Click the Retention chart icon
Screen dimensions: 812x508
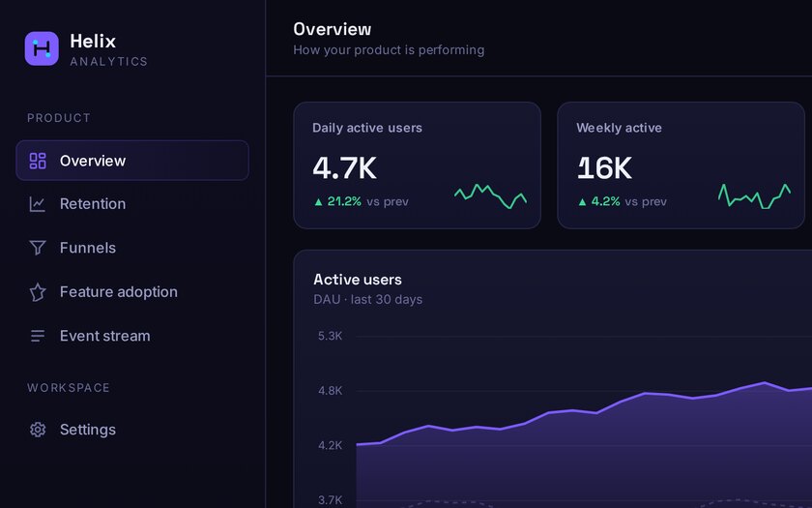[x=38, y=204]
